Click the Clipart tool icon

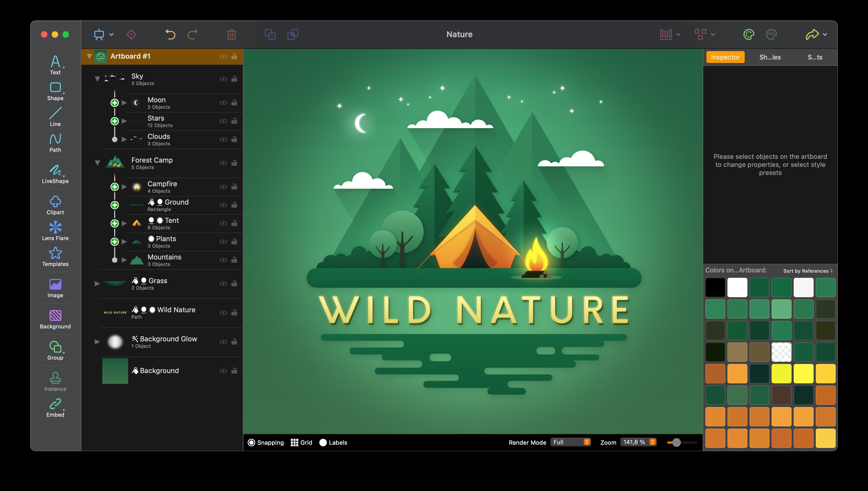[x=55, y=202]
